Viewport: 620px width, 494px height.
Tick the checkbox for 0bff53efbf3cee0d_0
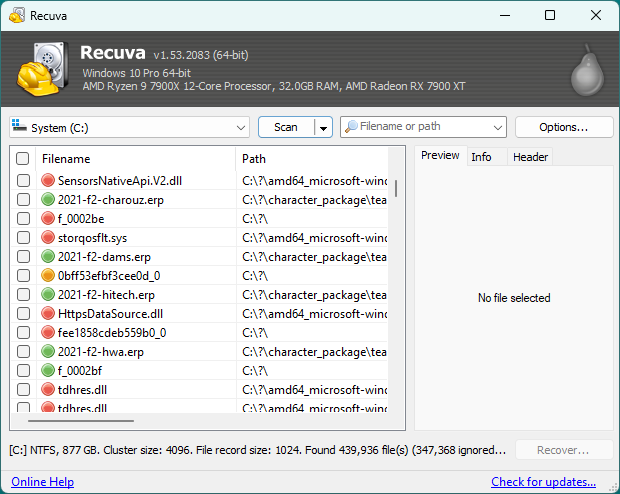pyautogui.click(x=23, y=275)
